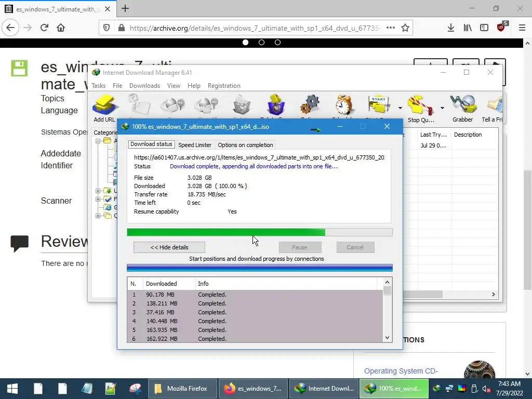Open the Downloads menu in IDM
Image resolution: width=532 pixels, height=399 pixels.
(144, 86)
